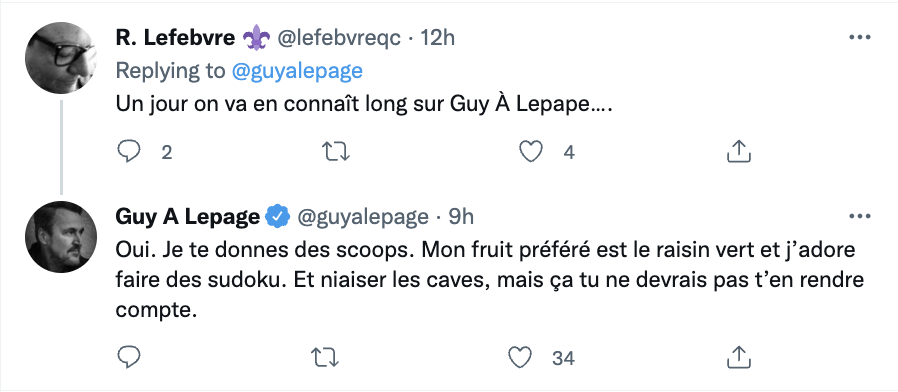Reply to Guy A Lepage's tweet

[x=129, y=358]
